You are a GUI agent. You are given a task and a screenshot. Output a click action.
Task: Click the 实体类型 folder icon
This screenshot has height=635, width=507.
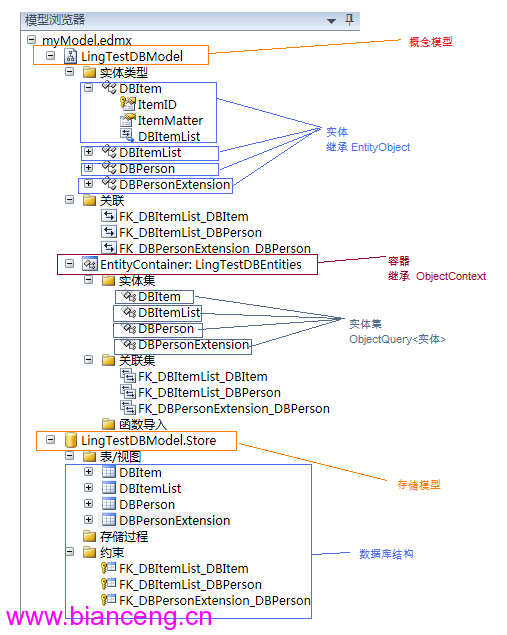[89, 72]
